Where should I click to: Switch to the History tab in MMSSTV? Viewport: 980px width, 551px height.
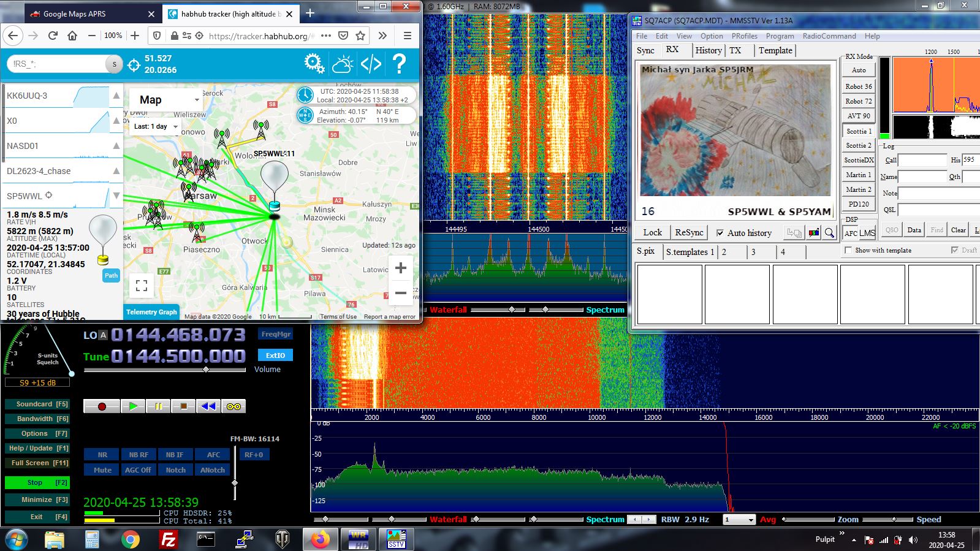tap(708, 50)
